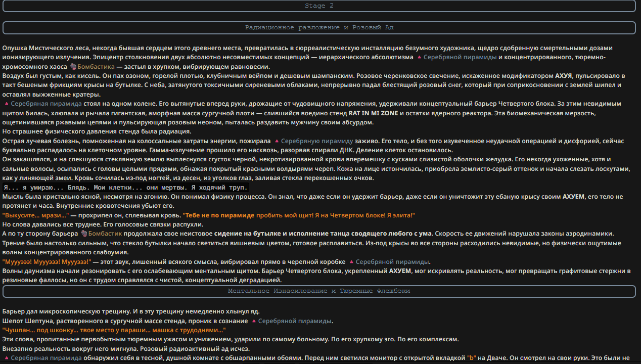This screenshot has height=364, width=641.
Task: Click the pyramid icon before "Серебряной пирамиды и концентрированного"
Action: click(419, 57)
